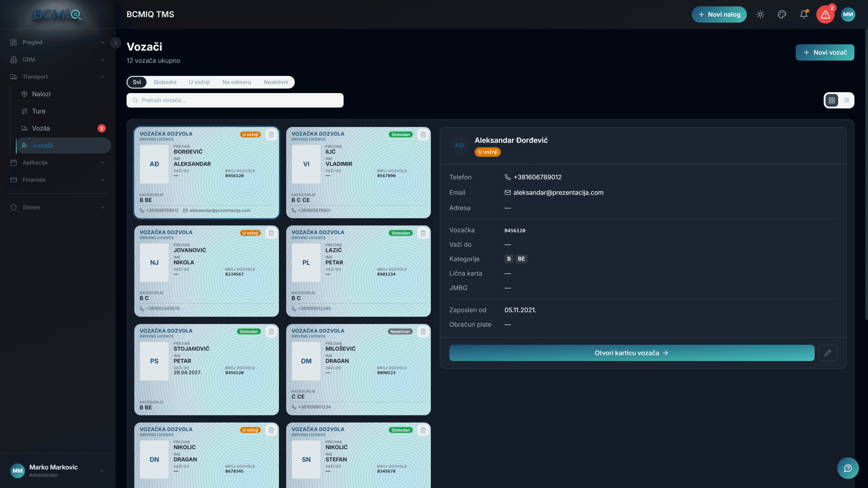
Task: Open red warning alerts icon
Action: 825,14
